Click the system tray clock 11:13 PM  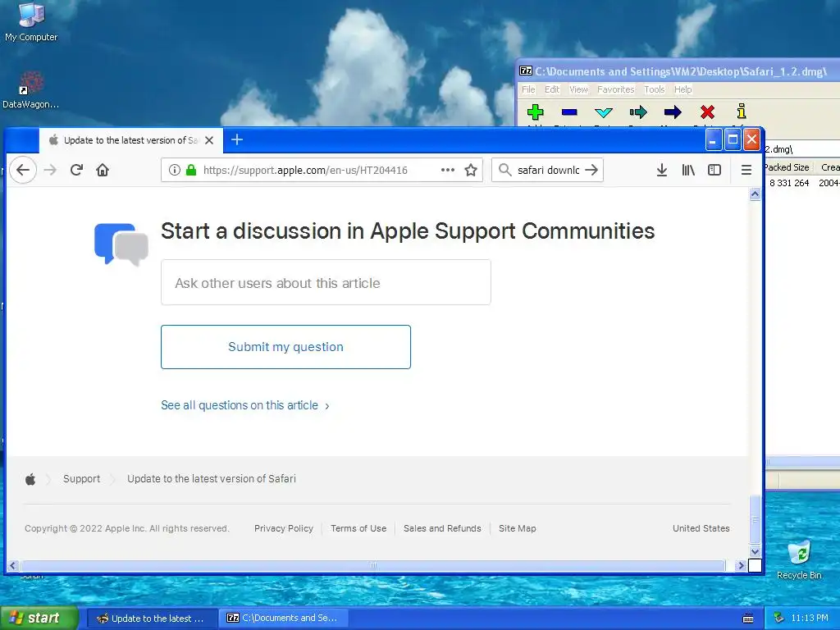(810, 619)
